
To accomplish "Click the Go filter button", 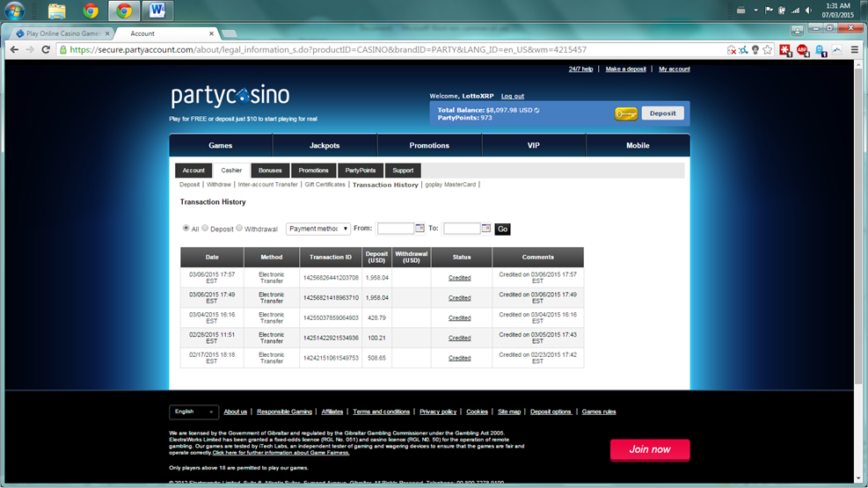I will pos(502,229).
